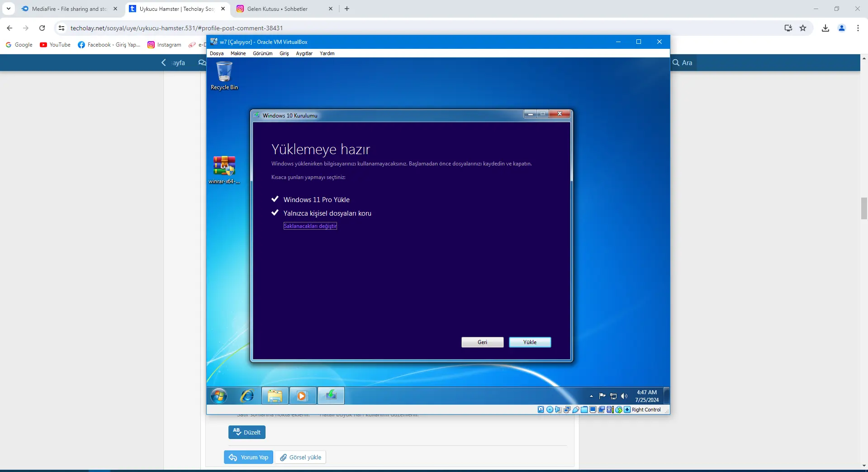This screenshot has width=868, height=472.
Task: Open the Chrome three-dot menu
Action: (858, 28)
